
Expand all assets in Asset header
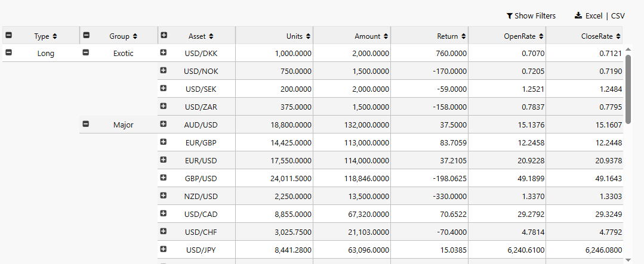coord(164,35)
